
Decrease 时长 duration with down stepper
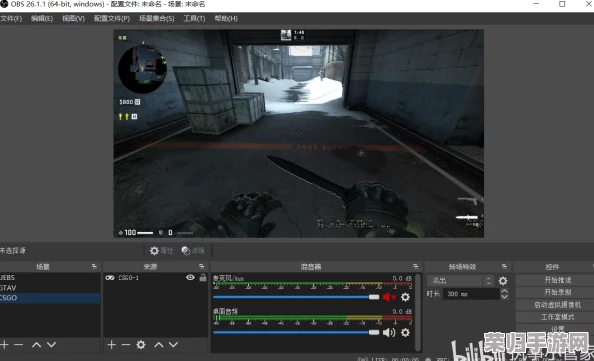click(x=504, y=297)
